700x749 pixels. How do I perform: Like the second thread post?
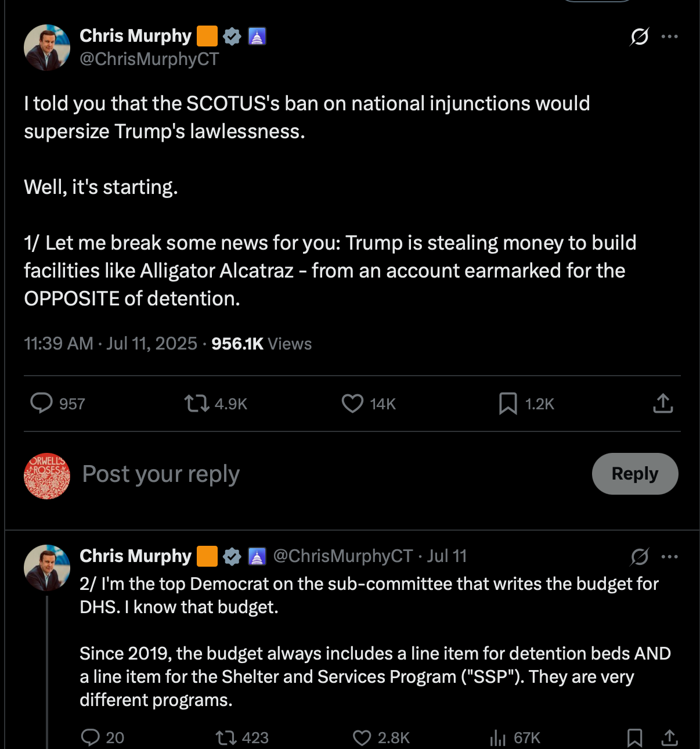pyautogui.click(x=362, y=737)
